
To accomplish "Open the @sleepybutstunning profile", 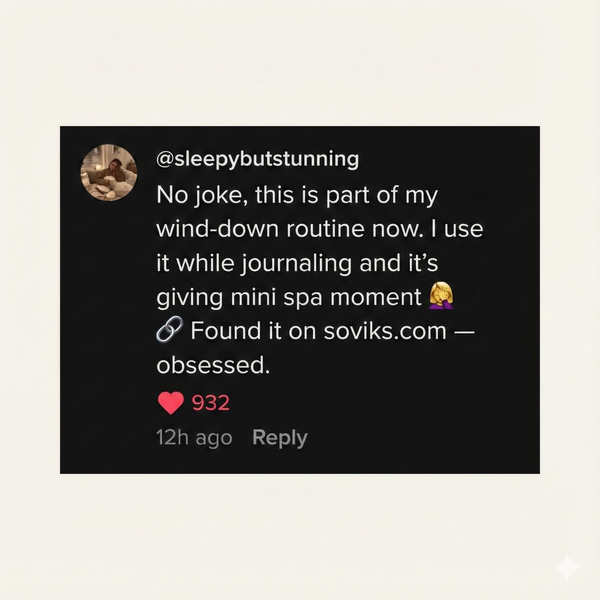I will point(257,160).
